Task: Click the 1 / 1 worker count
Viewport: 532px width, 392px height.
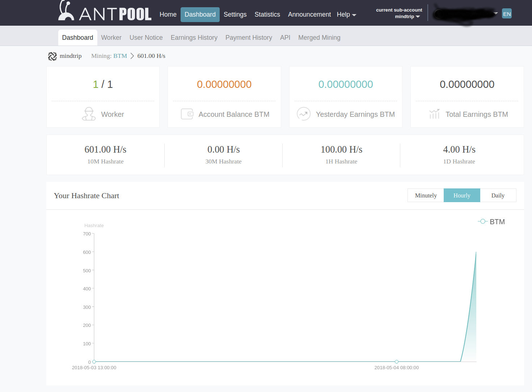Action: coord(103,84)
